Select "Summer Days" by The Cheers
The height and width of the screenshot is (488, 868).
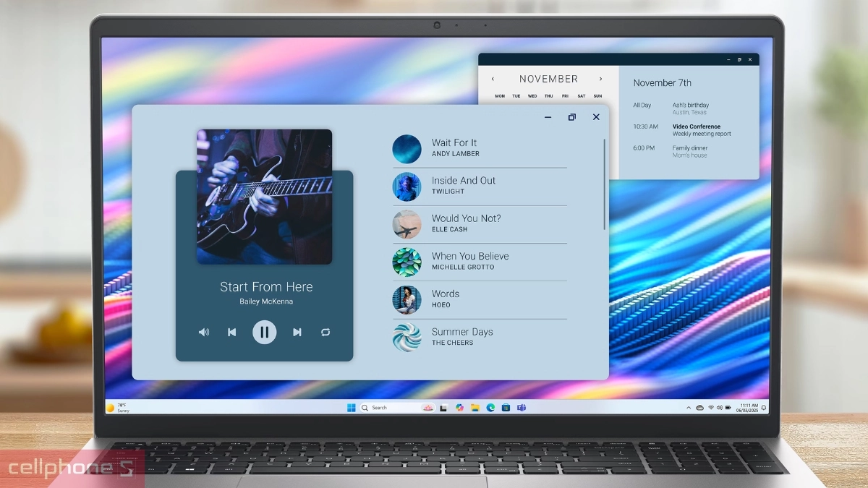click(461, 336)
